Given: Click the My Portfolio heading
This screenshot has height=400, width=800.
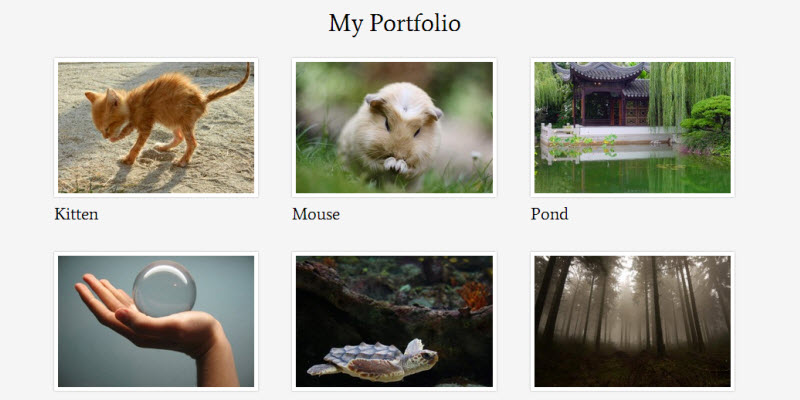Looking at the screenshot, I should coord(394,23).
